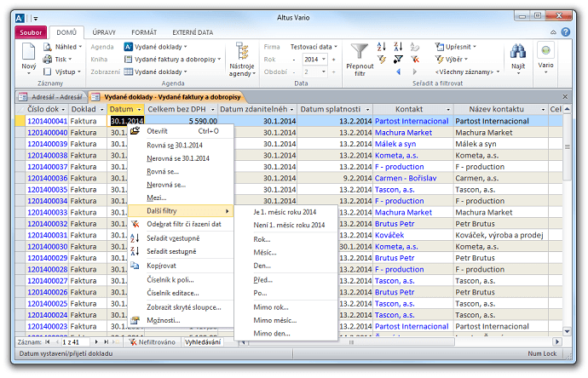This screenshot has height=378, width=588.
Task: Close the document tab with X button
Action: 565,97
